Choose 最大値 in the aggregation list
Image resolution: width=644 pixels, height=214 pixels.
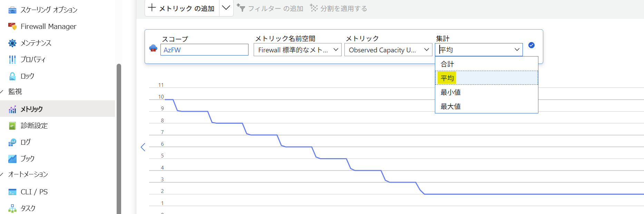[450, 106]
